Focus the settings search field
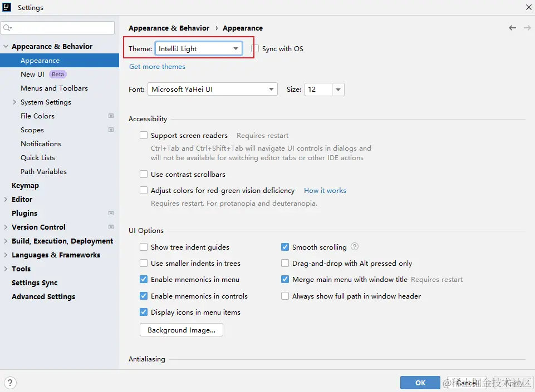 [x=57, y=28]
